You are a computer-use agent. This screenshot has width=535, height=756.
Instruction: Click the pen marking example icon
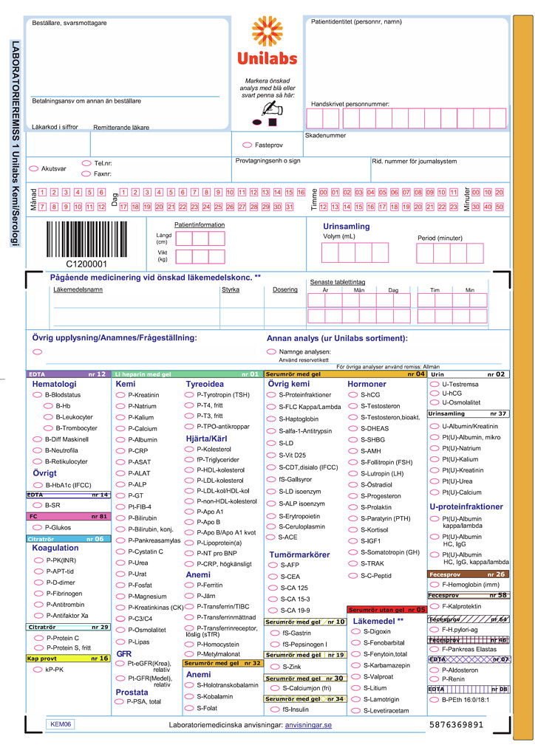pos(267,114)
